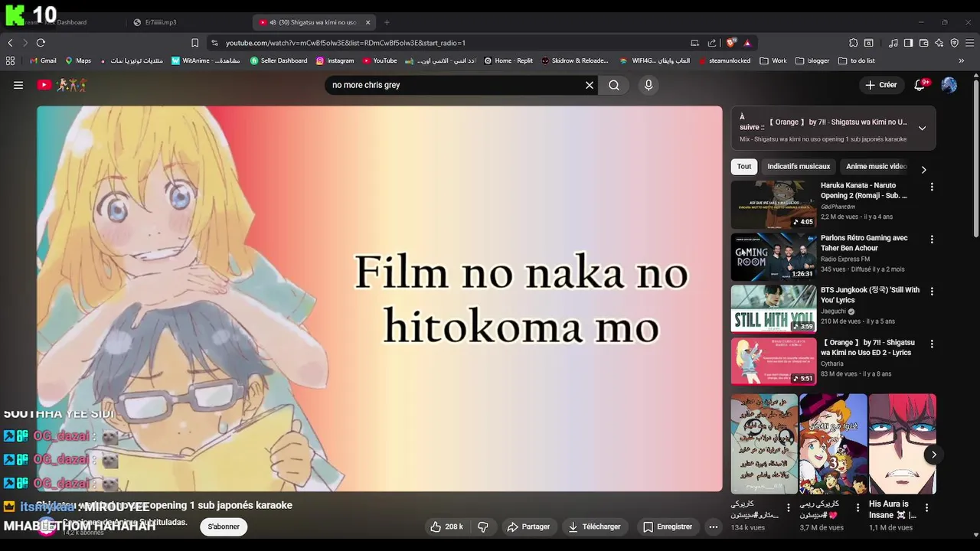
Task: Open browser main menu icon
Action: 969,43
